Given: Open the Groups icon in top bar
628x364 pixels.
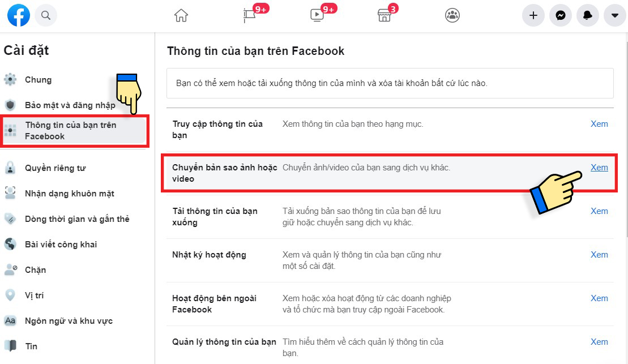Looking at the screenshot, I should (x=452, y=16).
